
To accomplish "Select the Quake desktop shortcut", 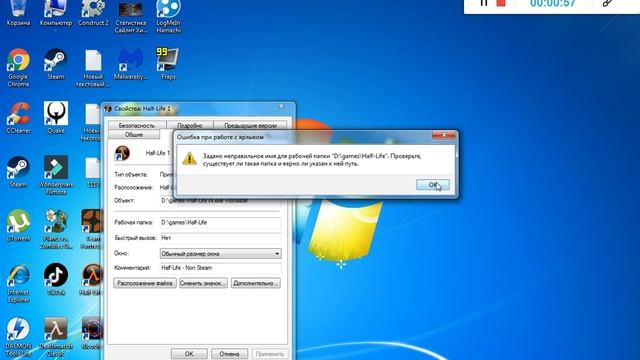I will click(56, 118).
